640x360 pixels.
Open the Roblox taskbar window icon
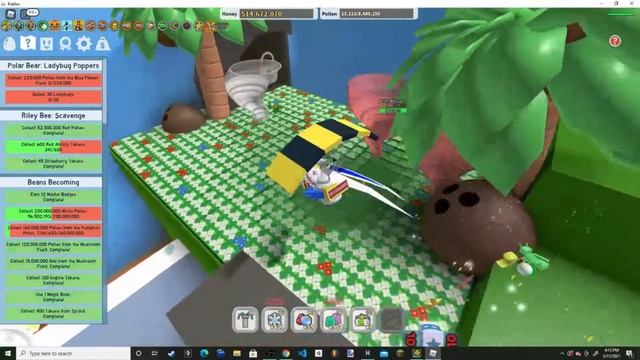[x=433, y=353]
